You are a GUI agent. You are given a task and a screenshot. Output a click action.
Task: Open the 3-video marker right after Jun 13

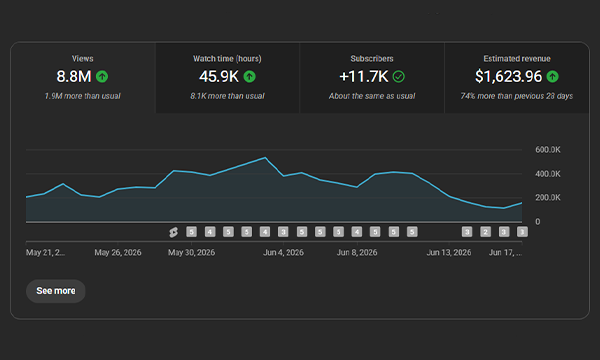467,232
